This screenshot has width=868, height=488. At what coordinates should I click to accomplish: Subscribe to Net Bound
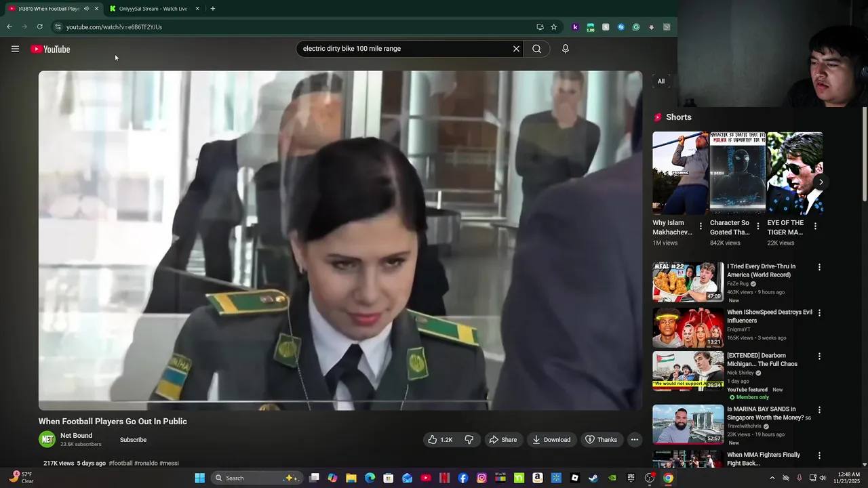133,440
